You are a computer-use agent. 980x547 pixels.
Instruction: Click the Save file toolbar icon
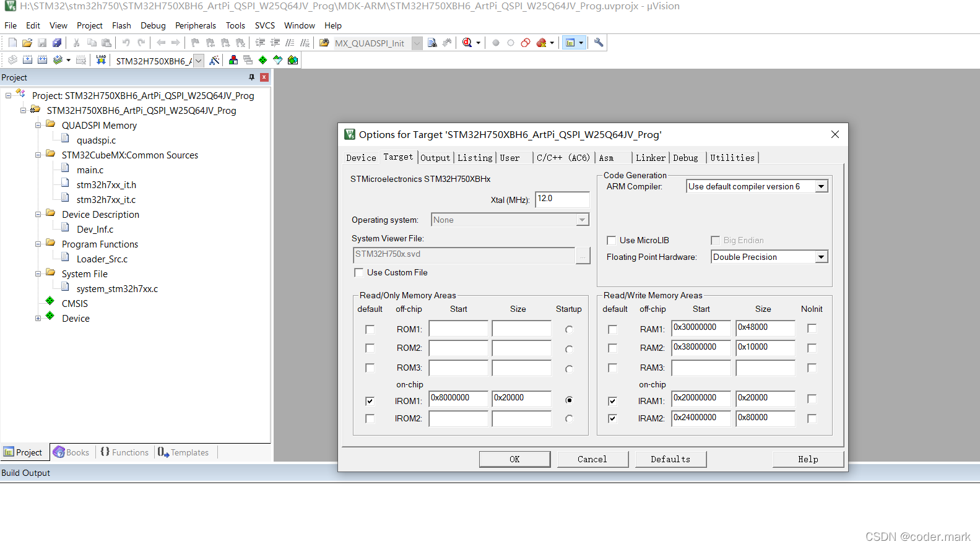[x=42, y=43]
